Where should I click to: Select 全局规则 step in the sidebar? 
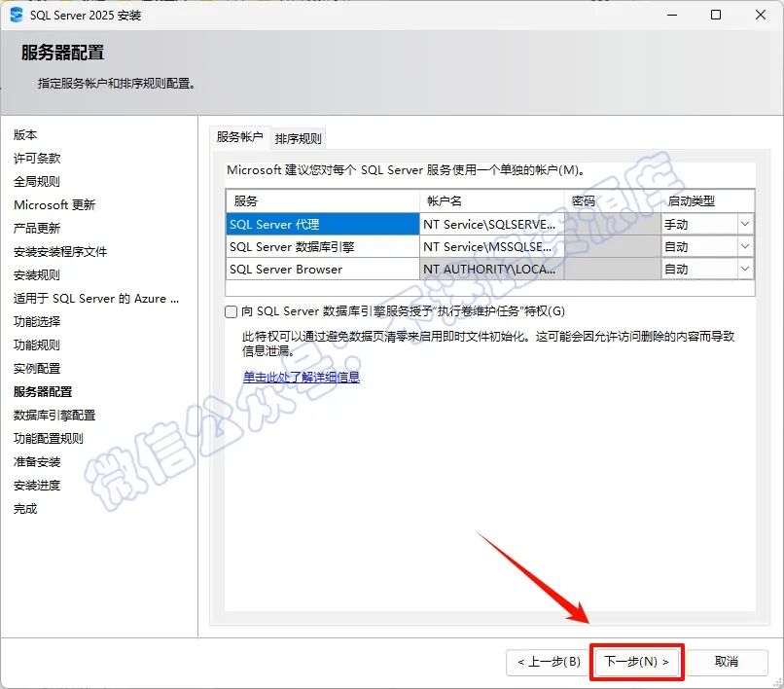[37, 181]
